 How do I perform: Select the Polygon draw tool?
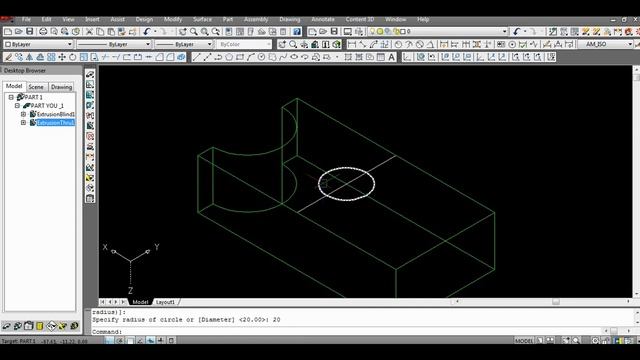pos(229,57)
